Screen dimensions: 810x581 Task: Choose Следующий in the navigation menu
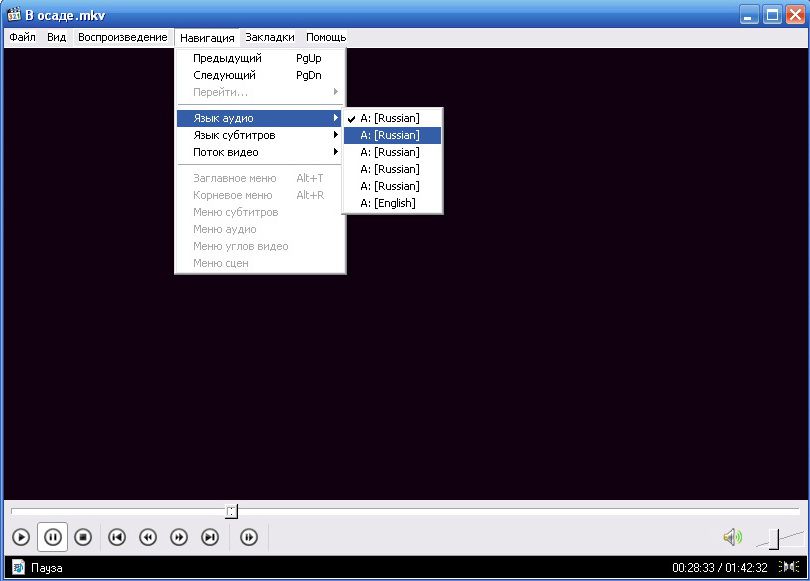coord(260,75)
